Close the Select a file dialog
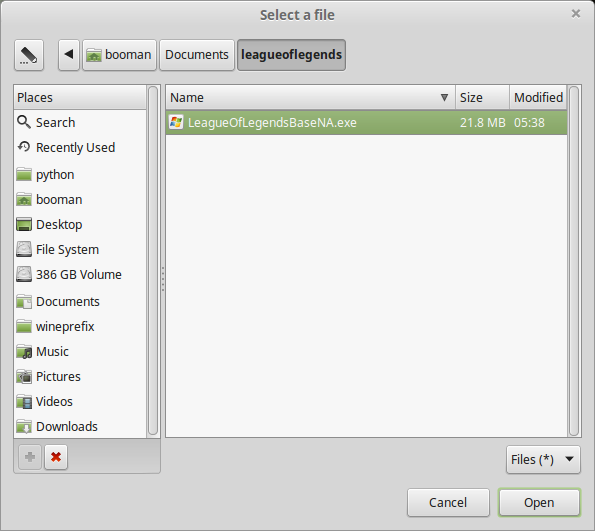The height and width of the screenshot is (531, 595). (x=576, y=14)
